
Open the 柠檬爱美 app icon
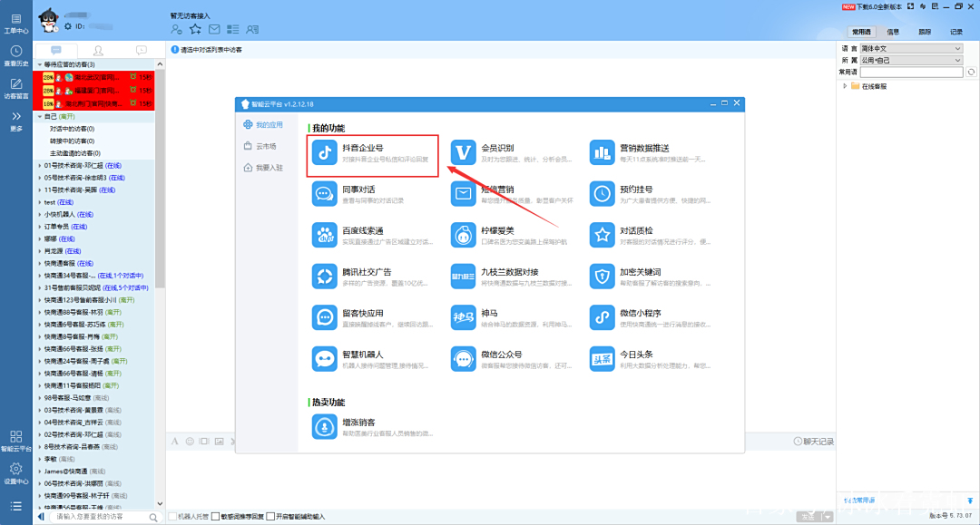[463, 235]
